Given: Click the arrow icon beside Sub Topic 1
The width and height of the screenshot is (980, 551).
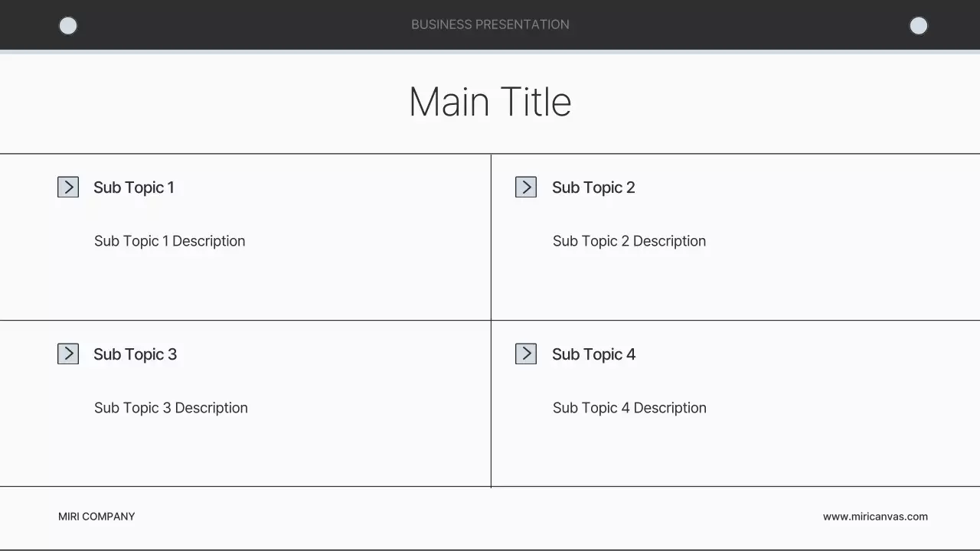Looking at the screenshot, I should point(68,187).
